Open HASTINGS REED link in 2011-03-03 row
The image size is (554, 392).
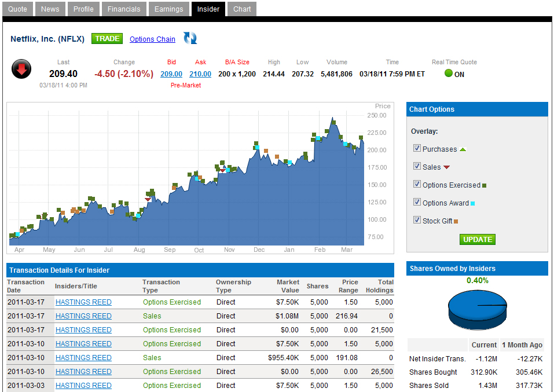(x=83, y=385)
